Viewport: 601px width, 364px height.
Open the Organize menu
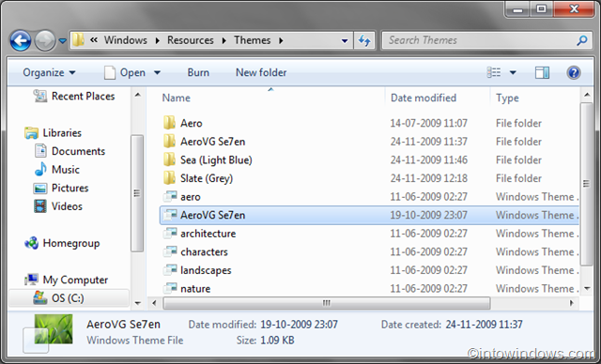point(49,73)
